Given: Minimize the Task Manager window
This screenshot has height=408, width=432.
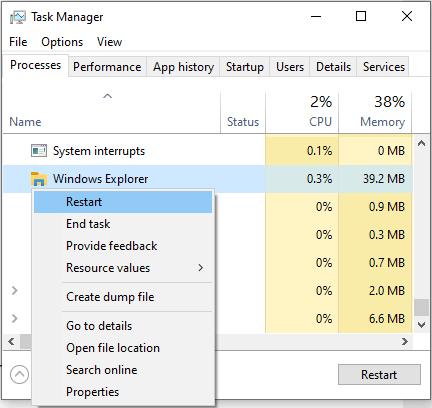Looking at the screenshot, I should click(316, 16).
